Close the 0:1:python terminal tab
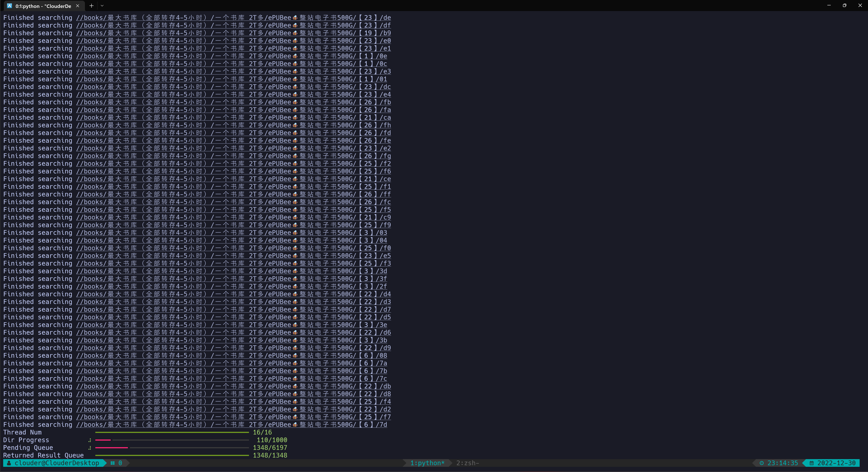 77,6
